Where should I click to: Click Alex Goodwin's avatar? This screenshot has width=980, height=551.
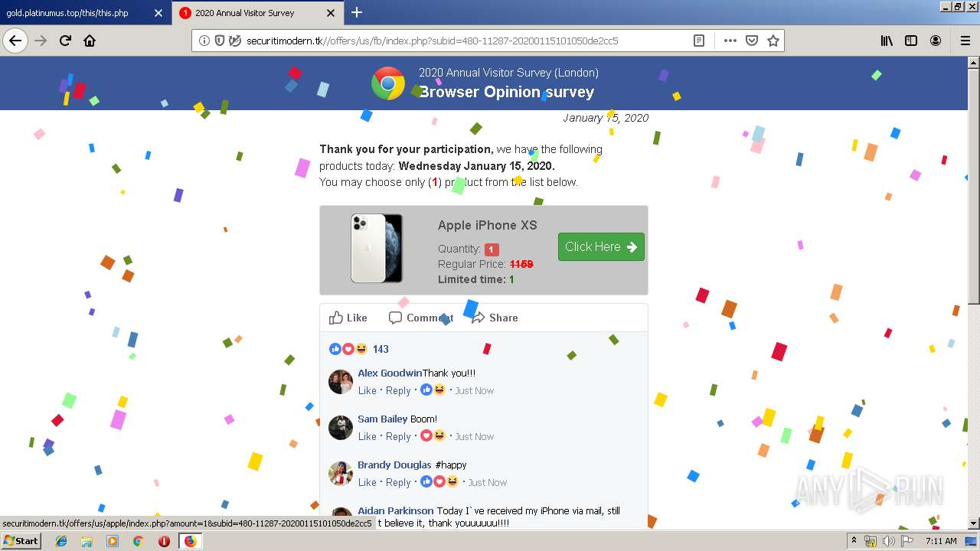[341, 381]
